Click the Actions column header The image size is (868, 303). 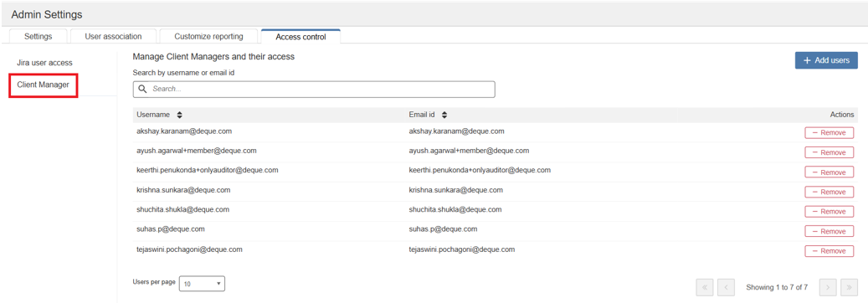(x=842, y=115)
